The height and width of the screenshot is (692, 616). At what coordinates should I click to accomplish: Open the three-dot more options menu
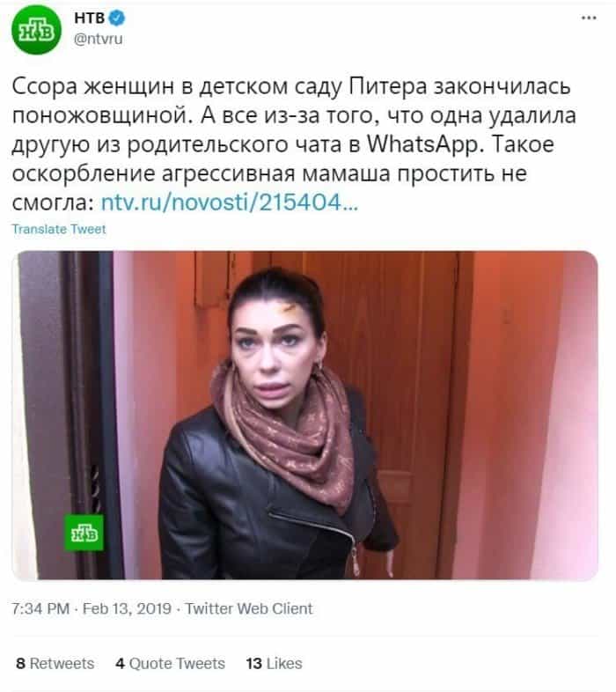pos(589,18)
